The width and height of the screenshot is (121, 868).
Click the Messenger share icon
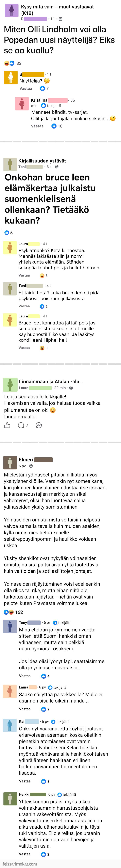[39, 425]
